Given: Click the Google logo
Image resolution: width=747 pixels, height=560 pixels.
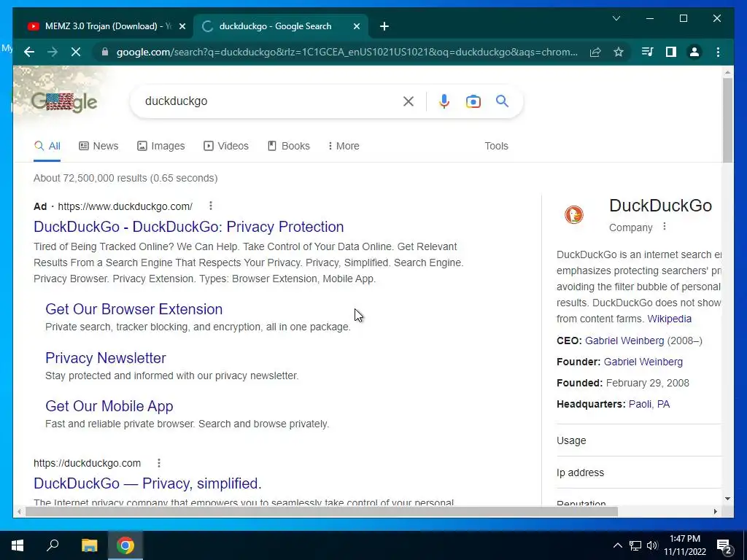Looking at the screenshot, I should [64, 102].
